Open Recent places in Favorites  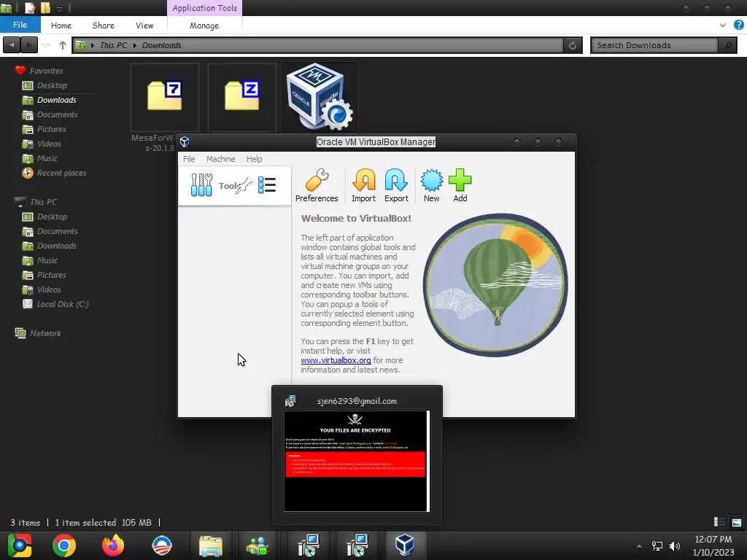point(61,173)
